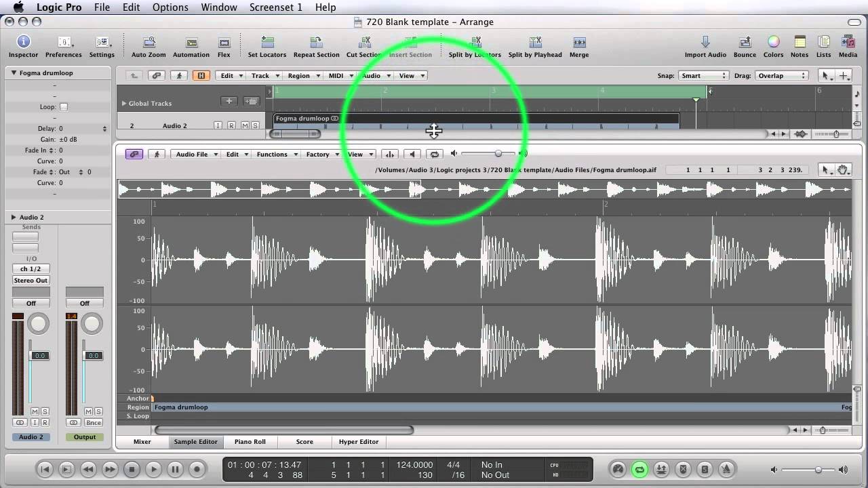
Task: Click the Split by Playhead icon
Action: tap(535, 46)
